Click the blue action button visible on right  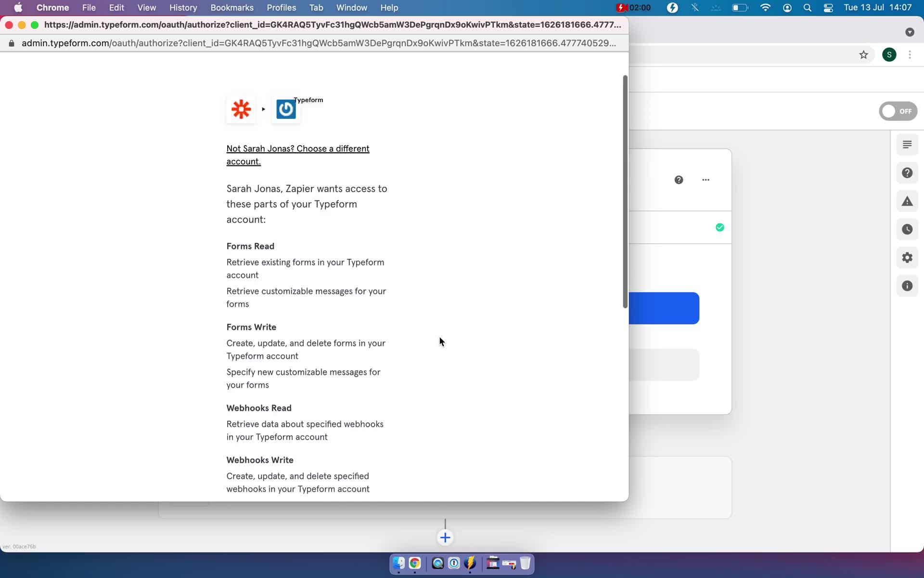pyautogui.click(x=663, y=308)
